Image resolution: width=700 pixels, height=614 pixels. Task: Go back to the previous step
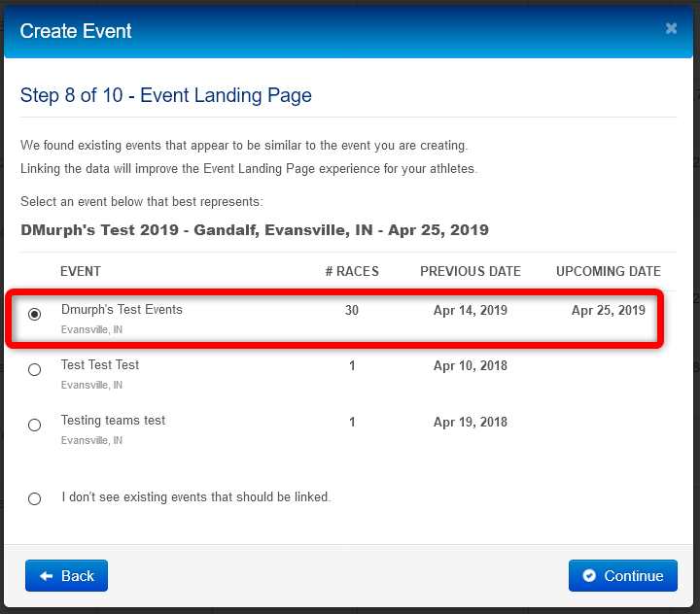pos(66,576)
